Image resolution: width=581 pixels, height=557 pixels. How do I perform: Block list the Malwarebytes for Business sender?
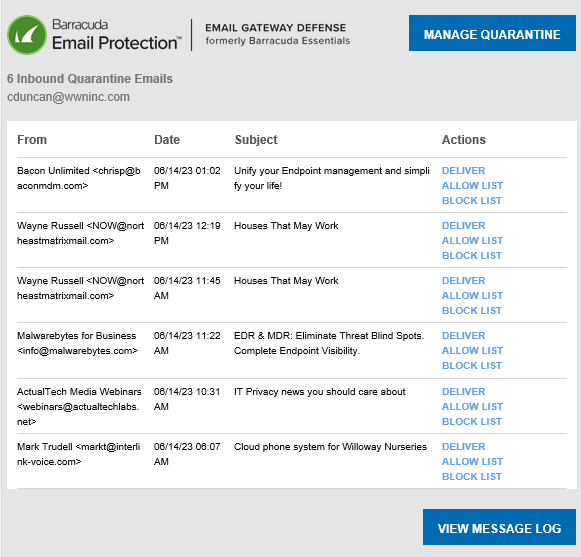(x=471, y=365)
